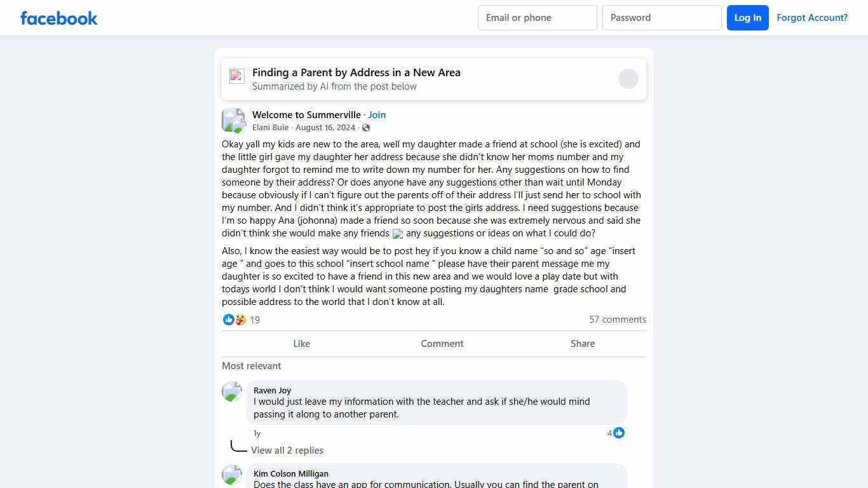Open Most relevant comment sorting
Screen dimensions: 868x488
pyautogui.click(x=251, y=366)
